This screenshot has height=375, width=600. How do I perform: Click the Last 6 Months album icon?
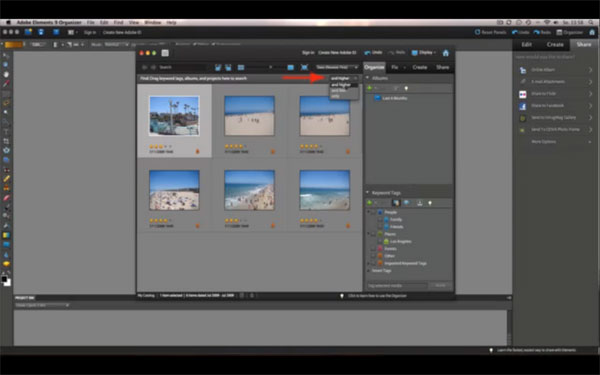click(x=377, y=98)
